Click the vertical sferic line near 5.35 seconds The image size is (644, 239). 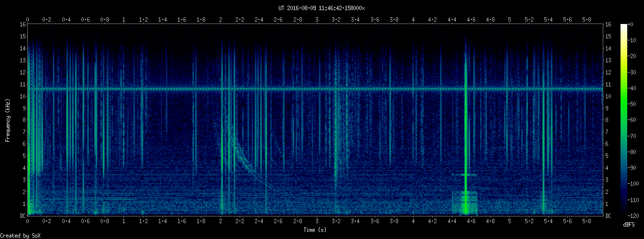click(543, 127)
